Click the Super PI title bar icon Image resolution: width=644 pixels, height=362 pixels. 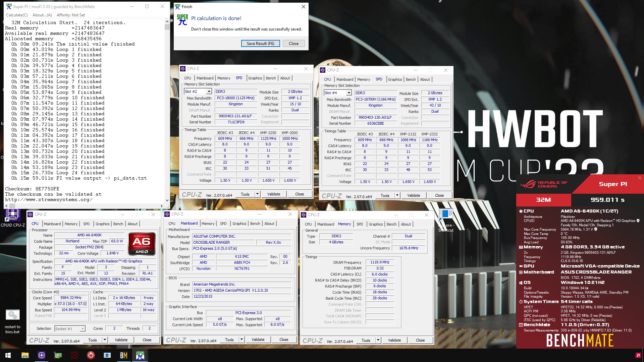click(x=9, y=6)
